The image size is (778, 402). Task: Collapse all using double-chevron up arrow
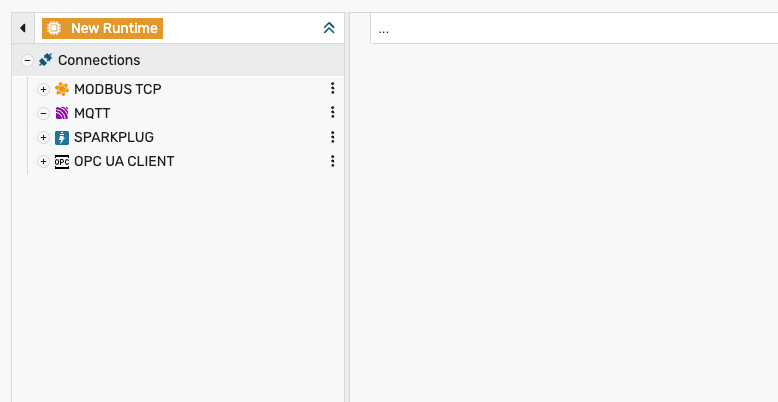(x=329, y=28)
